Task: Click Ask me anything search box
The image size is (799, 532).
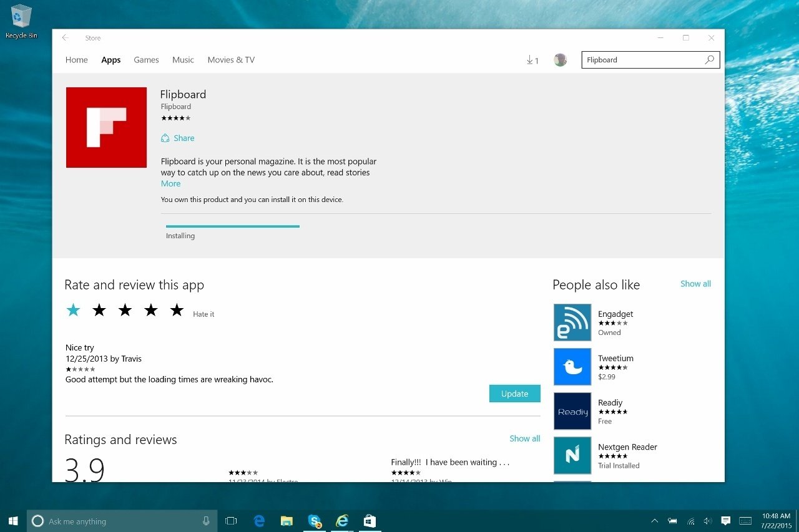Action: click(x=122, y=521)
